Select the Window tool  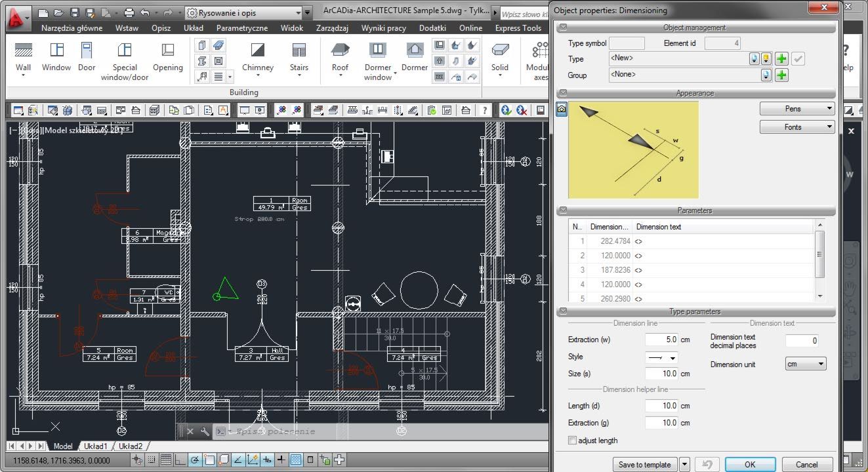pyautogui.click(x=56, y=58)
